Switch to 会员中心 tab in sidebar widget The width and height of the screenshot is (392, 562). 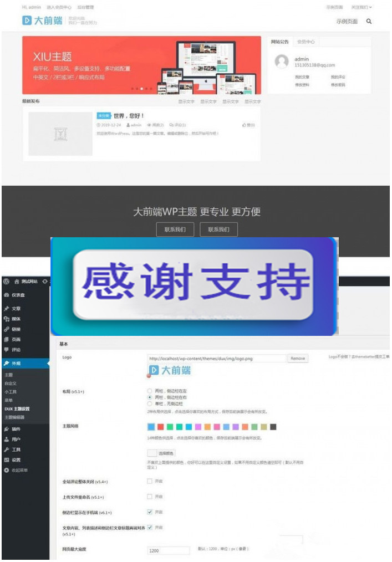click(306, 42)
